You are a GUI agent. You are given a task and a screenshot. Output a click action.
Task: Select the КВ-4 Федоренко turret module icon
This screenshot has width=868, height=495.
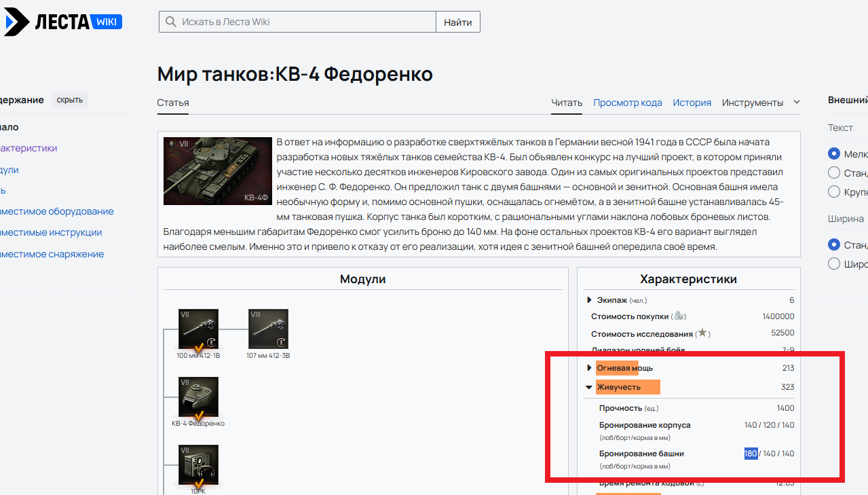coord(198,397)
